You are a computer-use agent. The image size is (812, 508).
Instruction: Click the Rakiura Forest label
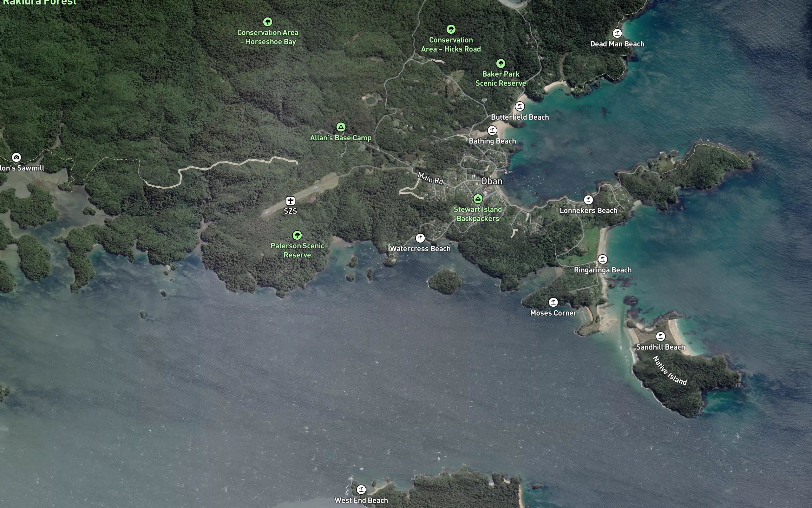tap(40, 2)
